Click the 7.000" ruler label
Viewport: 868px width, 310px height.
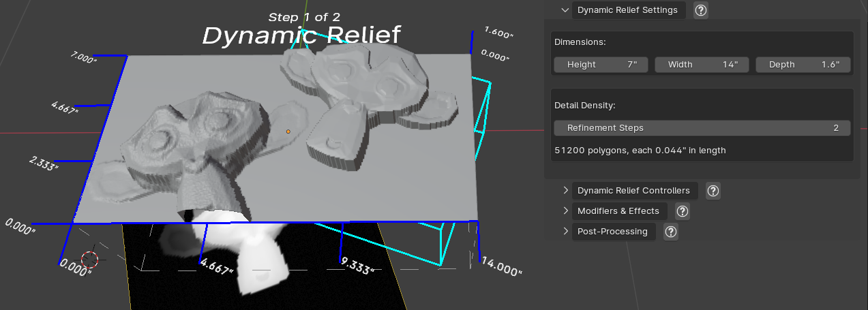tap(85, 57)
